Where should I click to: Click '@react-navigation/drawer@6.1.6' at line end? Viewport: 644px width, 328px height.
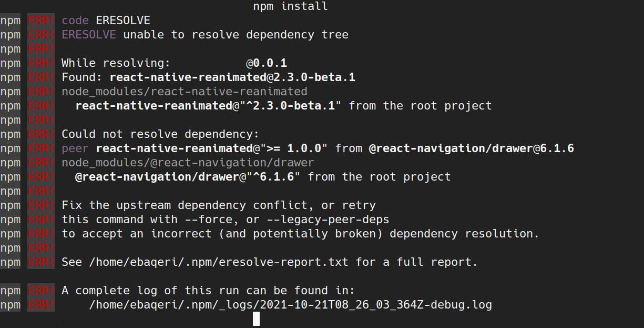click(471, 148)
